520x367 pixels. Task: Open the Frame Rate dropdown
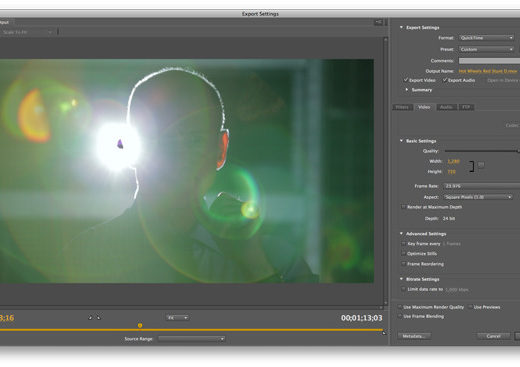(482, 186)
